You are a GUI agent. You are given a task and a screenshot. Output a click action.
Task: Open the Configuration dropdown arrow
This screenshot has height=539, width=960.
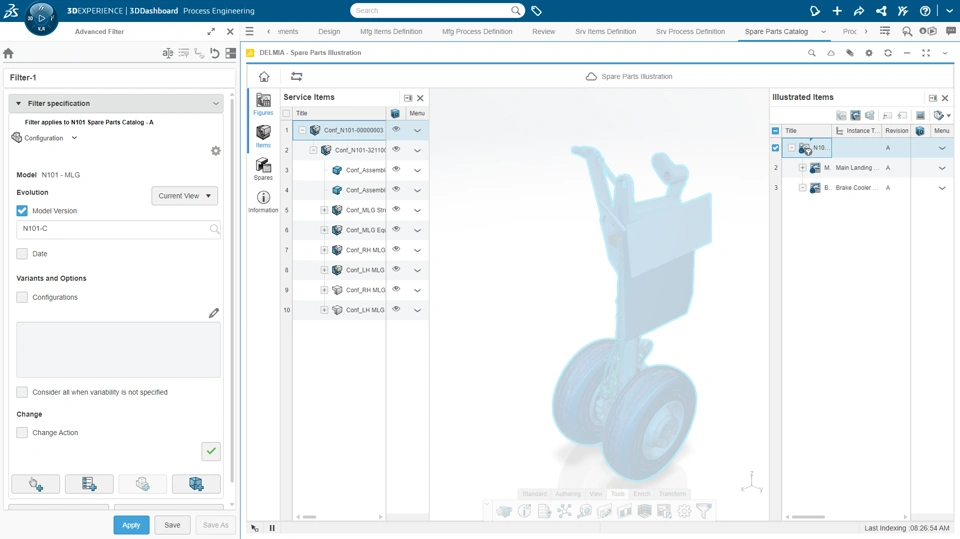coord(74,138)
